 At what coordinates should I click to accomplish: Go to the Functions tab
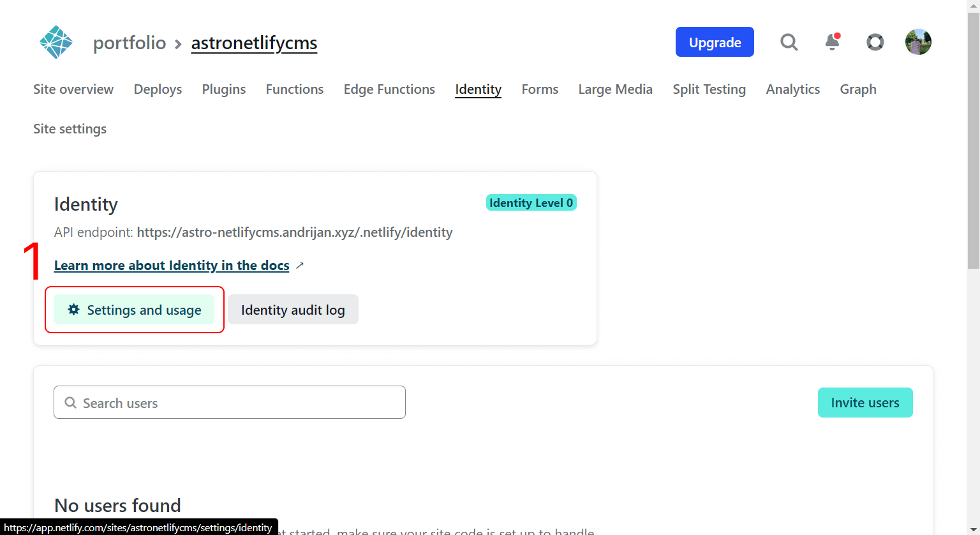(x=295, y=89)
